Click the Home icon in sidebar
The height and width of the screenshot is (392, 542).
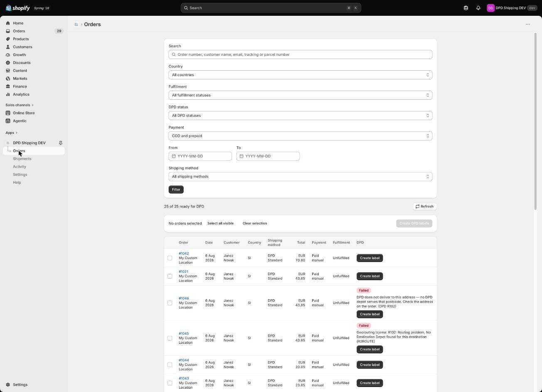click(8, 23)
